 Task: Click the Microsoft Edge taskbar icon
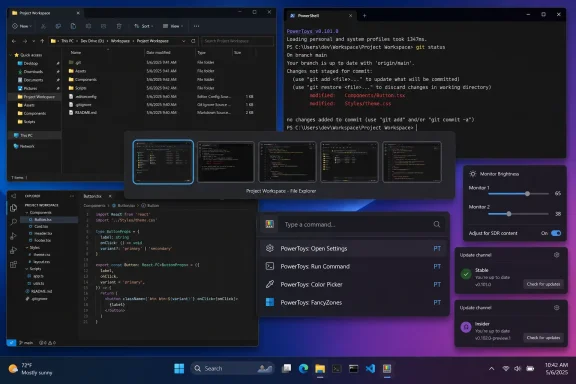click(303, 368)
